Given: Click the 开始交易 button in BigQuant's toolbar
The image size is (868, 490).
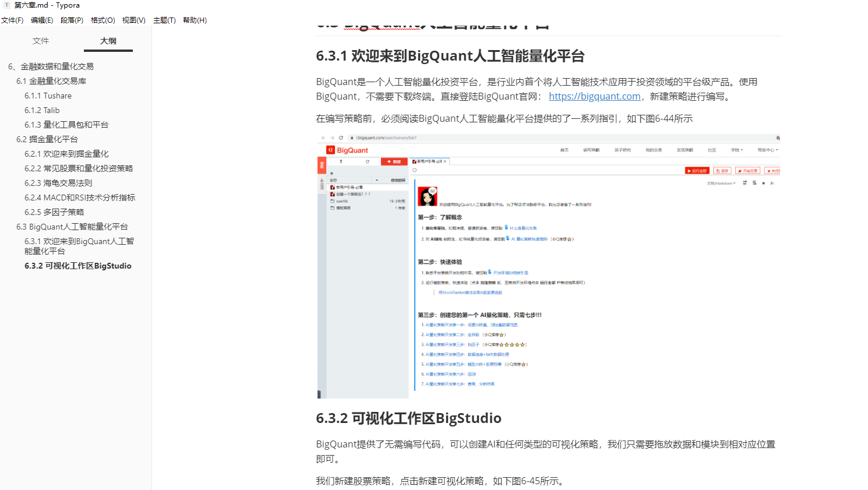Looking at the screenshot, I should (x=749, y=171).
